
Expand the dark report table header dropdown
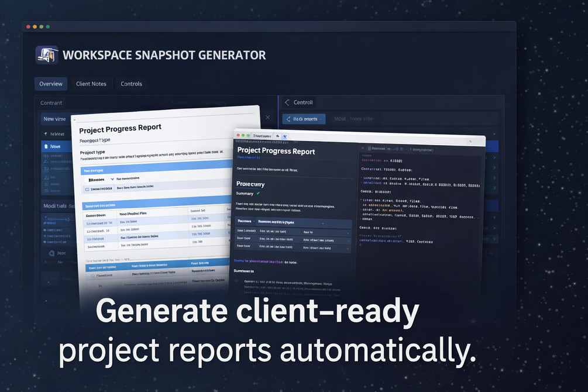[x=322, y=223]
